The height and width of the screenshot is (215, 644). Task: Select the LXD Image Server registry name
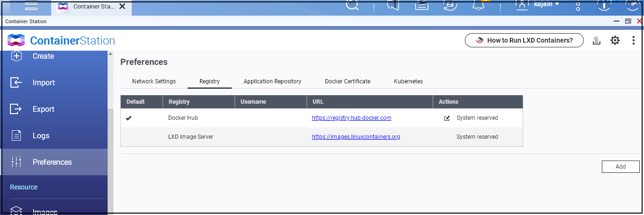click(x=191, y=137)
